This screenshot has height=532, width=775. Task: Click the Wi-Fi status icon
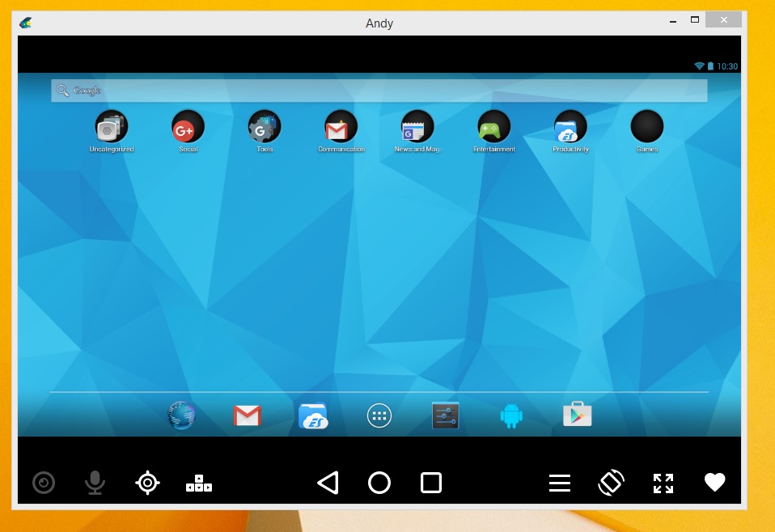pos(699,65)
